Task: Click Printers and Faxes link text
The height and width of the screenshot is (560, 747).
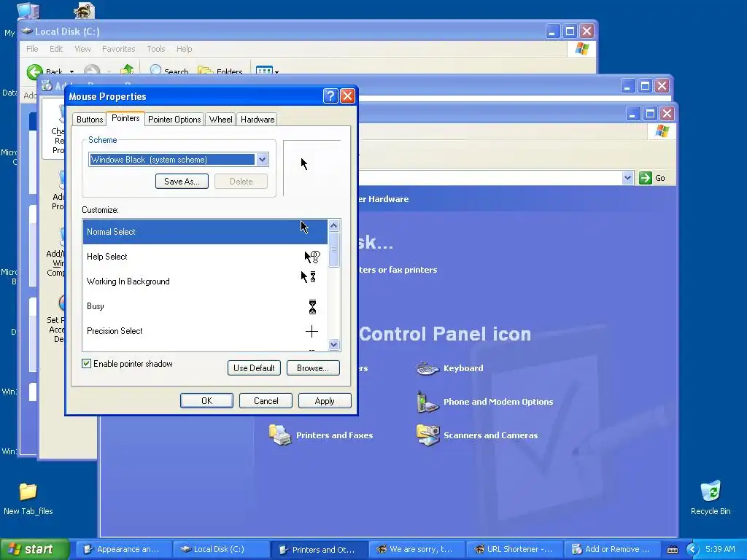Action: (334, 435)
